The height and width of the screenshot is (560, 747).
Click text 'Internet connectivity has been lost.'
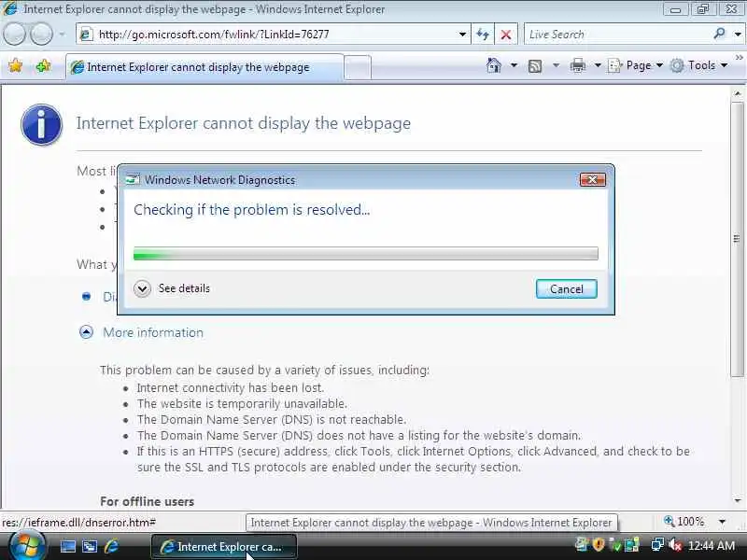[230, 388]
